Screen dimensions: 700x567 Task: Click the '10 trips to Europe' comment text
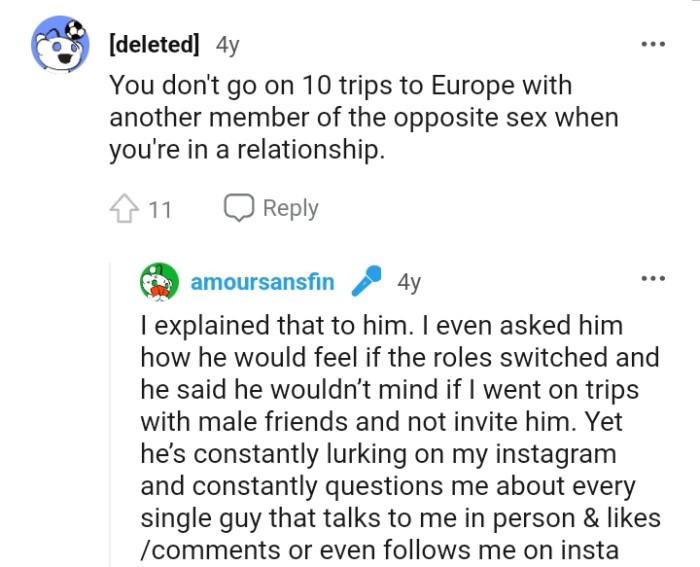[340, 85]
